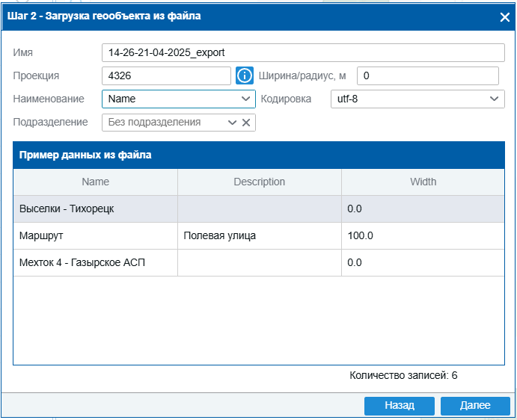Close the geo-object upload dialog
The image size is (517, 420).
[x=504, y=16]
